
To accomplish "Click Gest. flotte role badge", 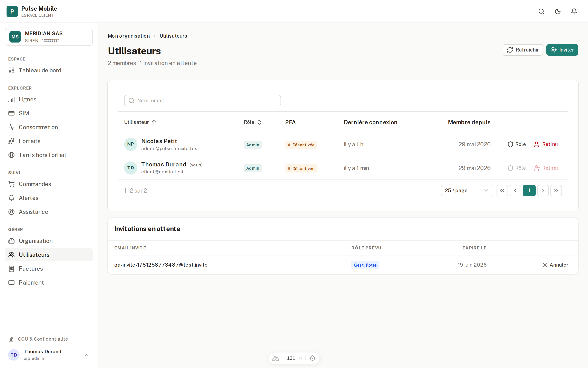I will (x=365, y=265).
